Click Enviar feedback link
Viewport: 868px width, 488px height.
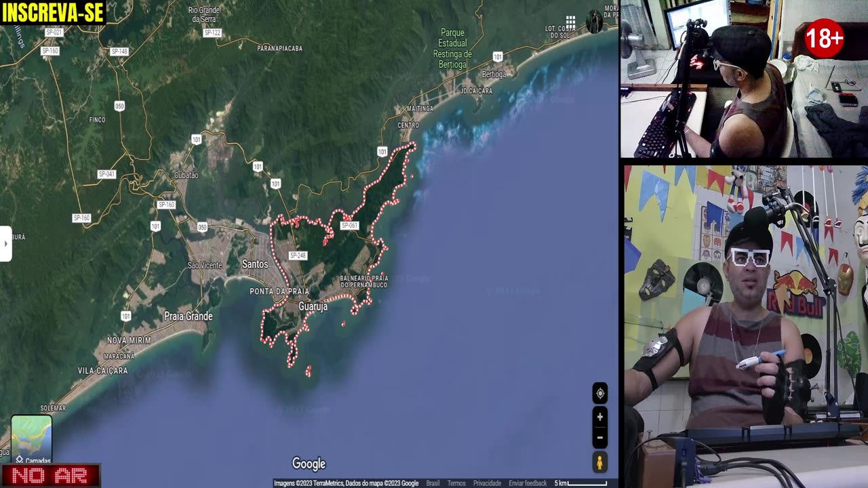click(528, 483)
